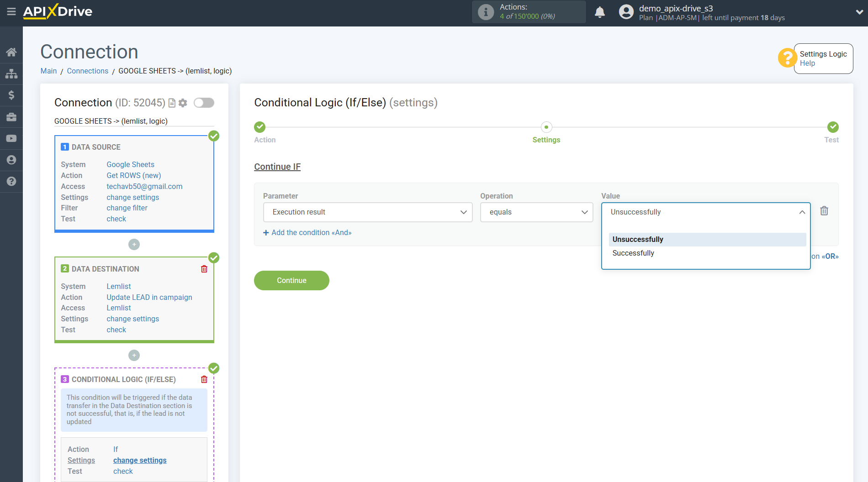868x482 pixels.
Task: Delete the condition row trash icon
Action: (x=824, y=211)
